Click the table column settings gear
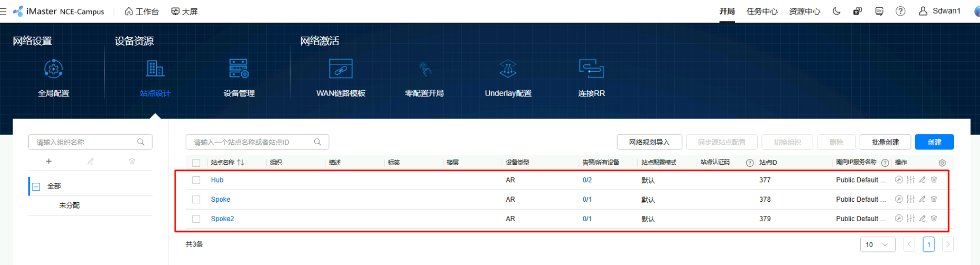Image resolution: width=980 pixels, height=265 pixels. coord(942,163)
